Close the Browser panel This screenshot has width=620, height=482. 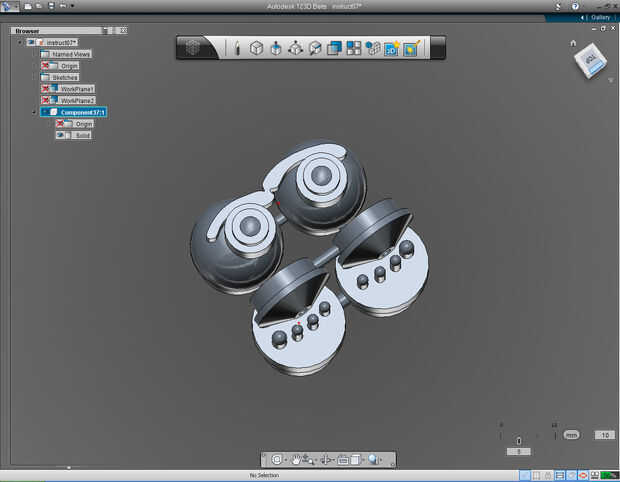(x=123, y=30)
